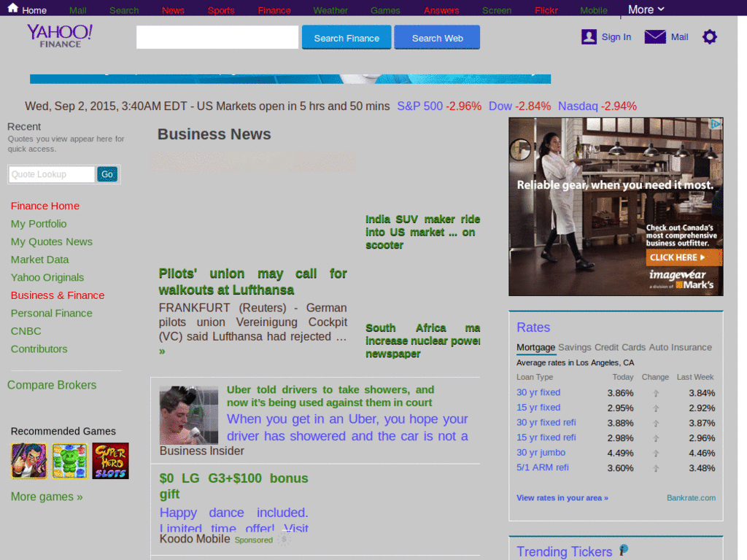The width and height of the screenshot is (747, 560).
Task: Open the green gummy bear game
Action: pos(69,461)
